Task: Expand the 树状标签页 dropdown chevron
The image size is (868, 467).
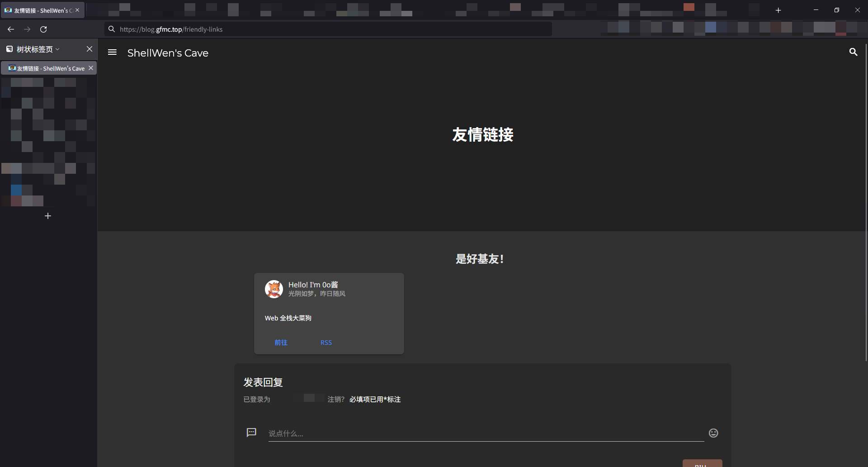Action: click(x=57, y=49)
